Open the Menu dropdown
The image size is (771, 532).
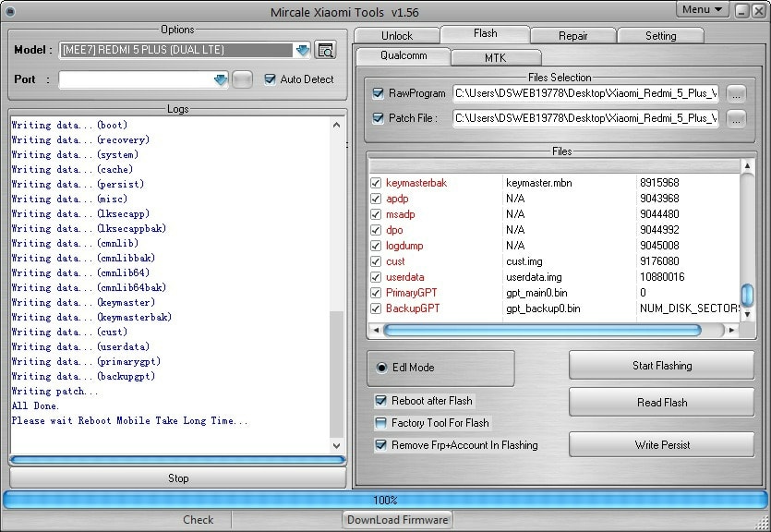[702, 9]
